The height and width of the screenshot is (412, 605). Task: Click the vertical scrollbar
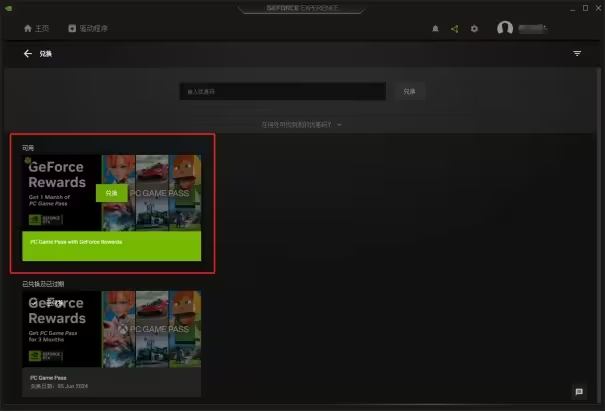[x=598, y=235]
